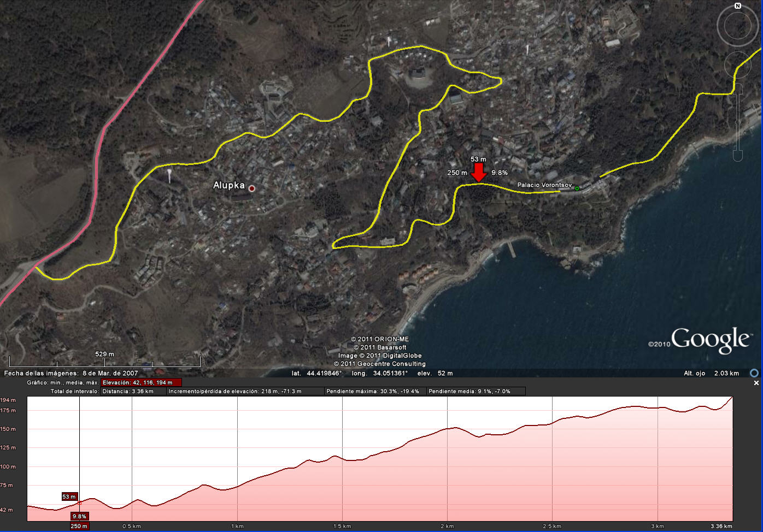Click the 9.8% slope tag on the graph

click(x=79, y=516)
